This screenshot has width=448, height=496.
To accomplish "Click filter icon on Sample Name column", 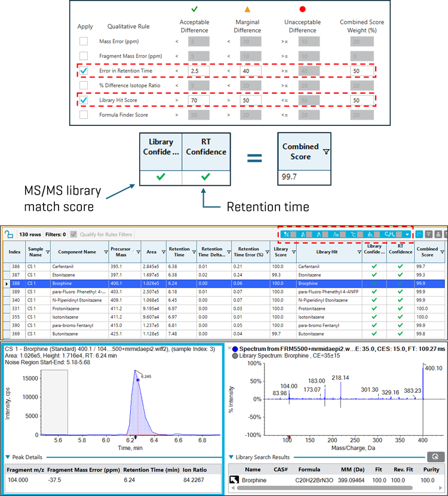I will coord(48,252).
